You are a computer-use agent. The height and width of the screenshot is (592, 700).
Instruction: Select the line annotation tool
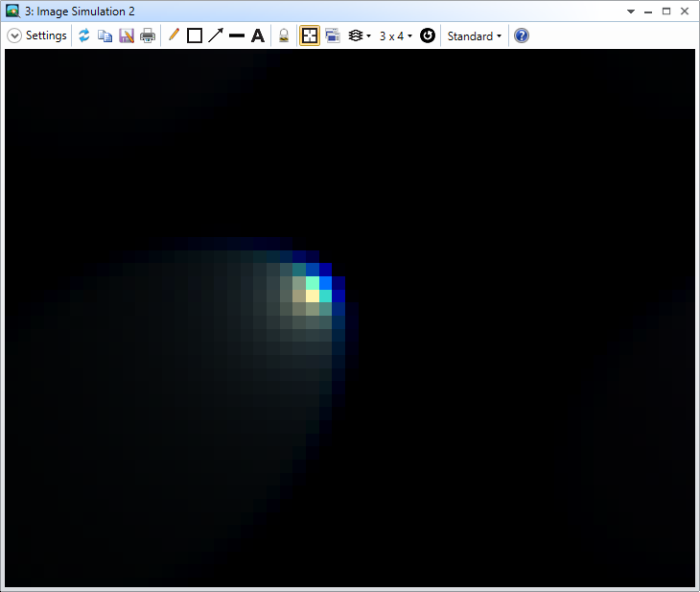click(237, 36)
